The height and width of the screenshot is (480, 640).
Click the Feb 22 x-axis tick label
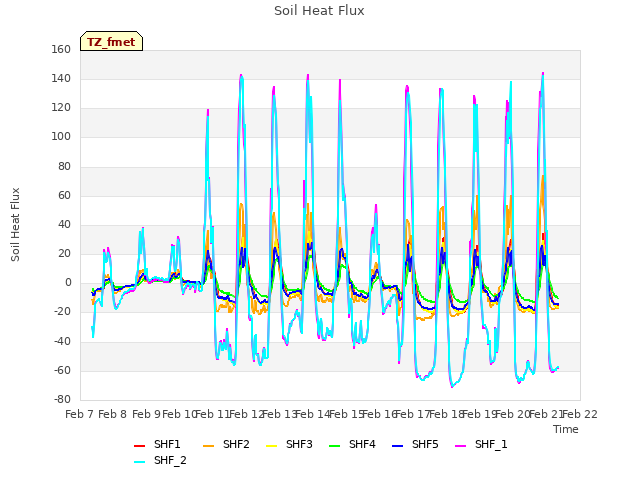click(x=580, y=414)
